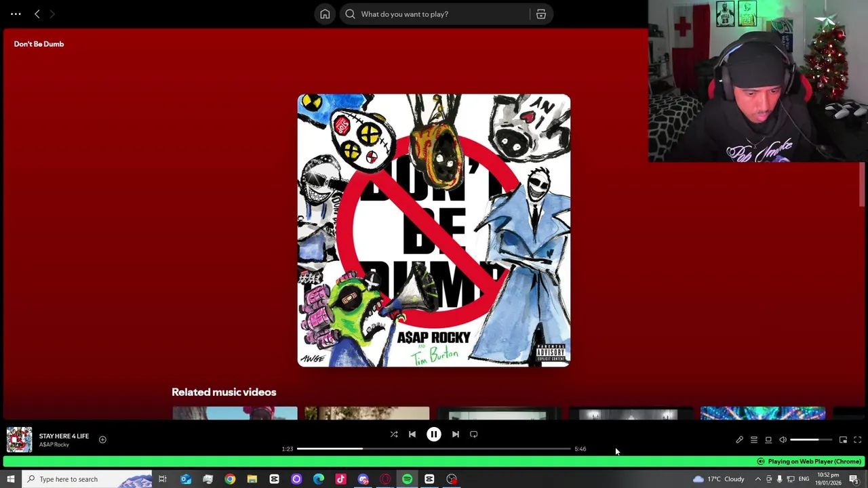Skip to previous track

click(412, 434)
